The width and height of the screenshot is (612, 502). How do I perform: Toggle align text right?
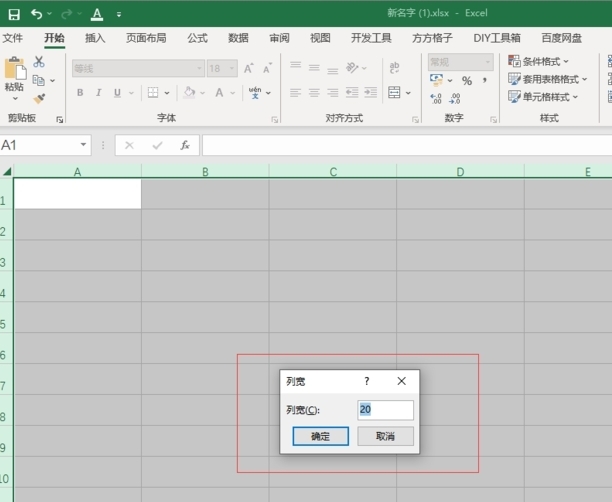(x=333, y=93)
